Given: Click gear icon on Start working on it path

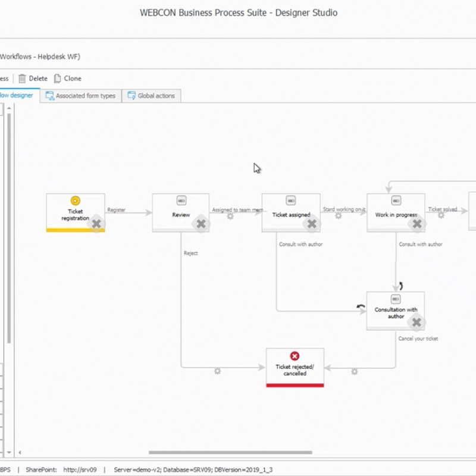Looking at the screenshot, I should pyautogui.click(x=339, y=215).
